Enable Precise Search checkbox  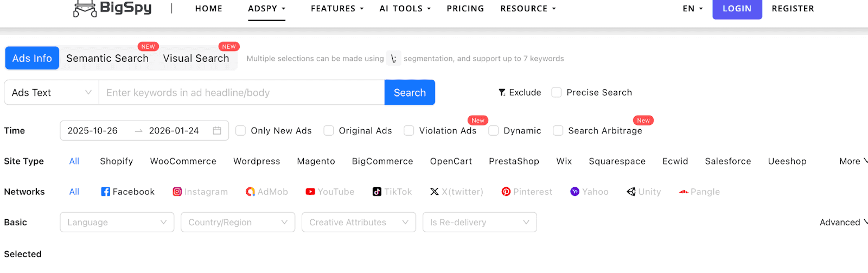point(557,92)
